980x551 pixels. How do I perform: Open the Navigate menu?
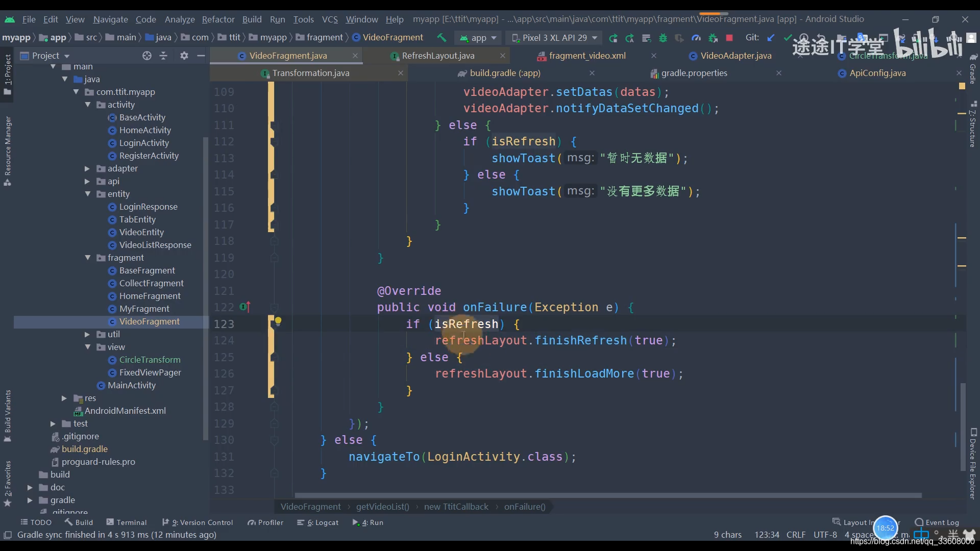point(110,19)
